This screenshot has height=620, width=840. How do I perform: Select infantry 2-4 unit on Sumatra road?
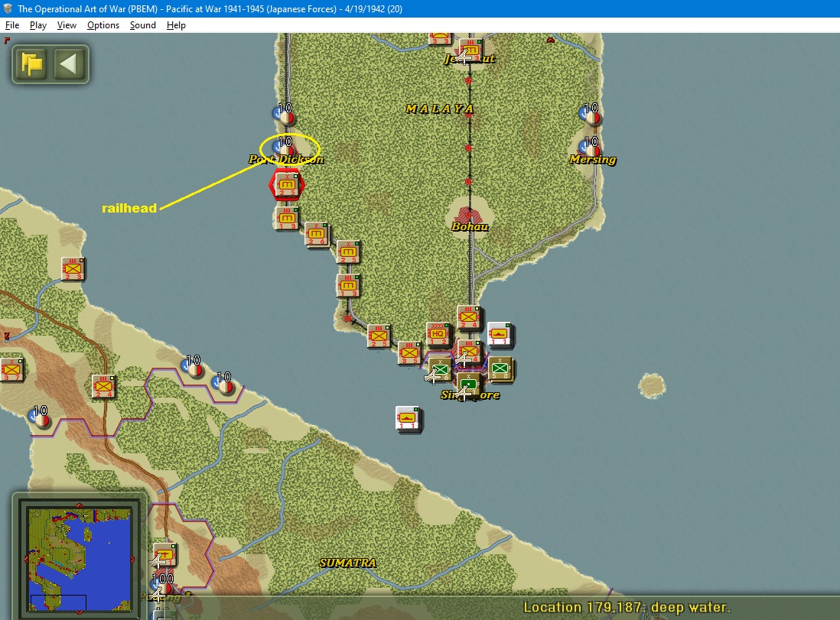(x=103, y=387)
